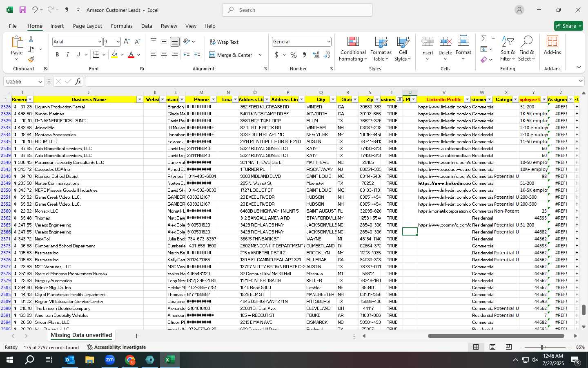Click the Fill down icon

484,49
